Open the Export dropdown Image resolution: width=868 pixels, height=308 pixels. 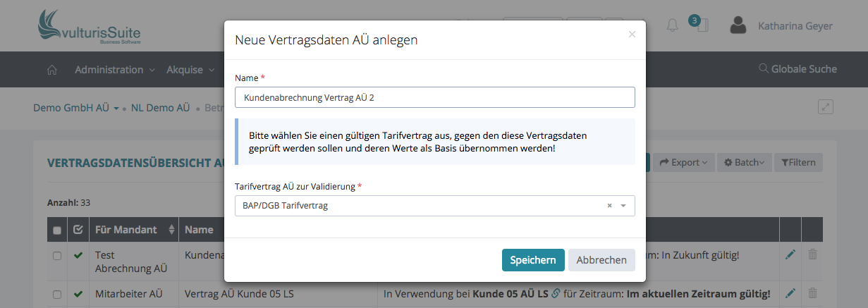point(683,162)
